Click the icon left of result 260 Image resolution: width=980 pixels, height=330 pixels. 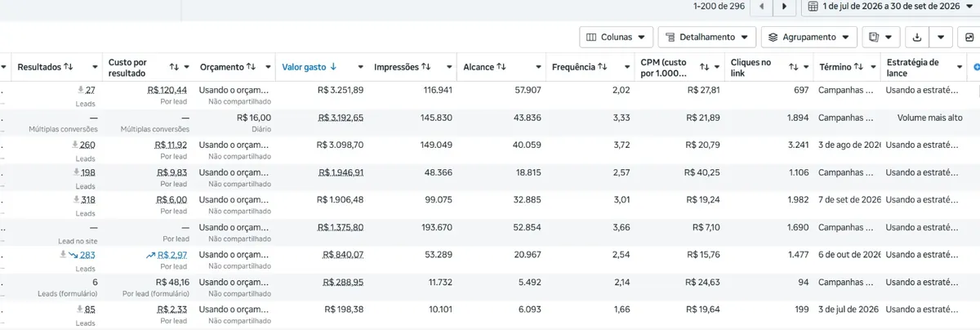point(74,145)
